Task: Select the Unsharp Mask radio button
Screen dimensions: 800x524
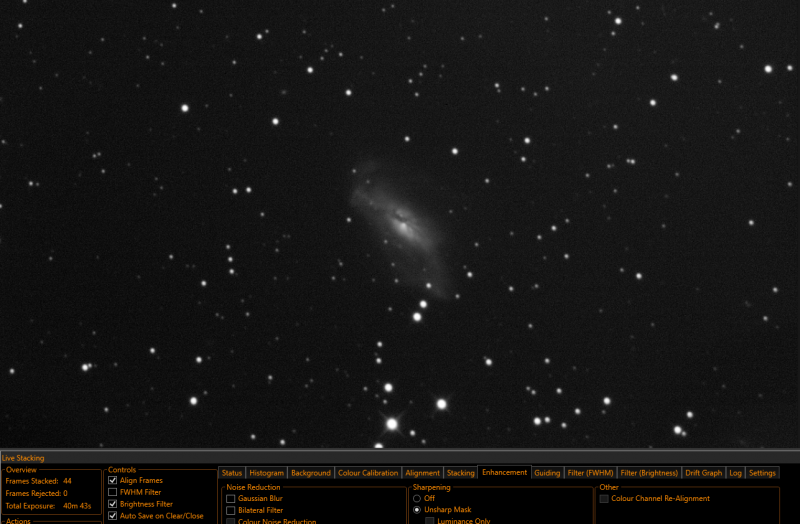Action: [x=417, y=510]
